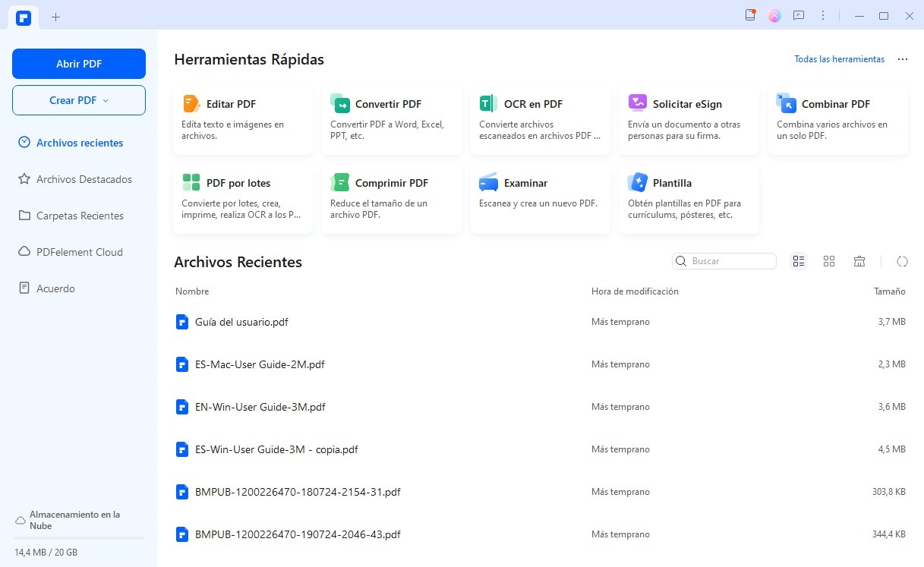Screen dimensions: 924x567
Task: Click Almacenamiento en la Nube cloud icon
Action: [x=20, y=521]
